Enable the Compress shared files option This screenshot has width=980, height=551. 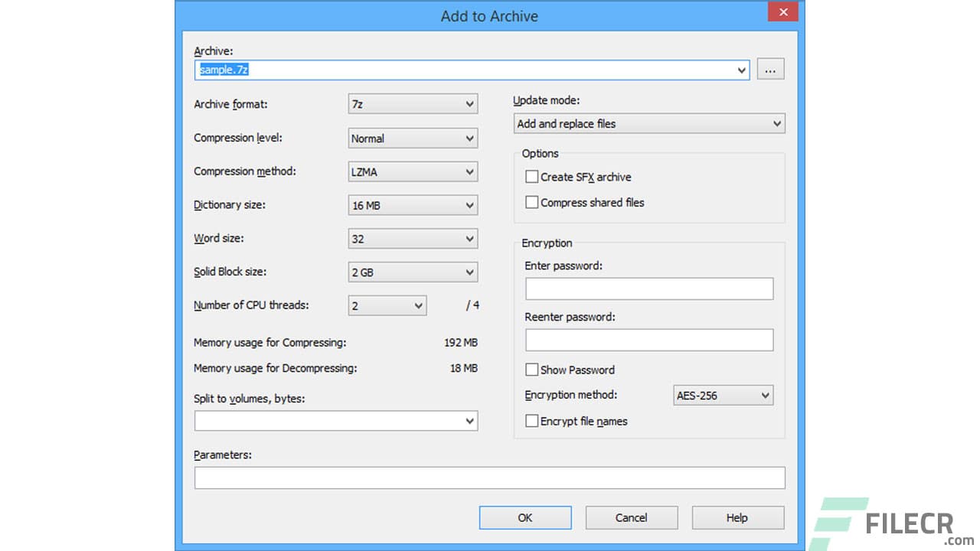pos(532,202)
